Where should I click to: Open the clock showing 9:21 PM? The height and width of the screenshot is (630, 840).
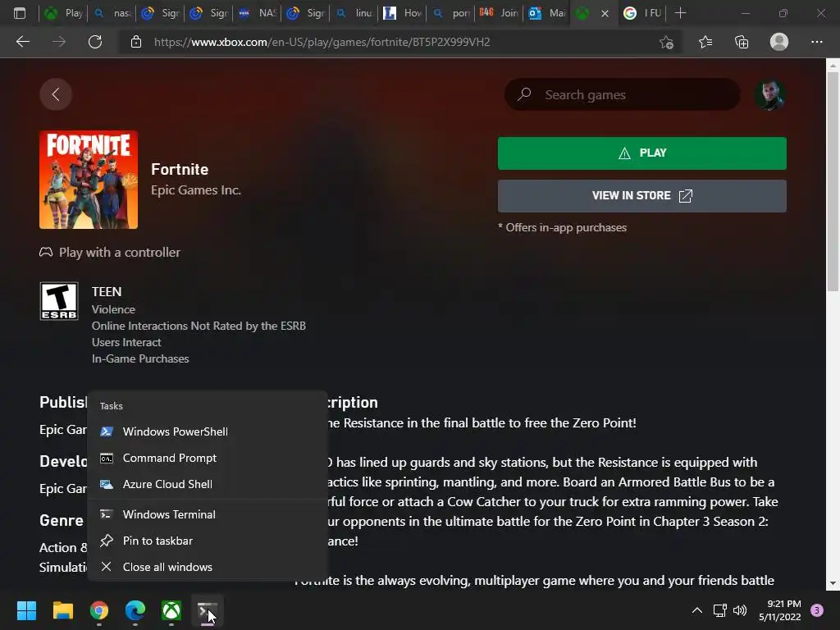[x=780, y=610]
